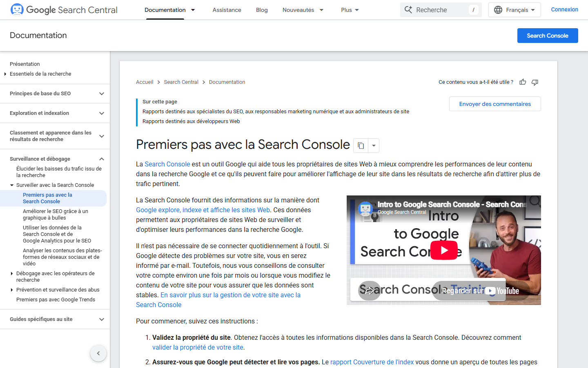The width and height of the screenshot is (588, 368).
Task: Open the Documentation tab
Action: 165,10
